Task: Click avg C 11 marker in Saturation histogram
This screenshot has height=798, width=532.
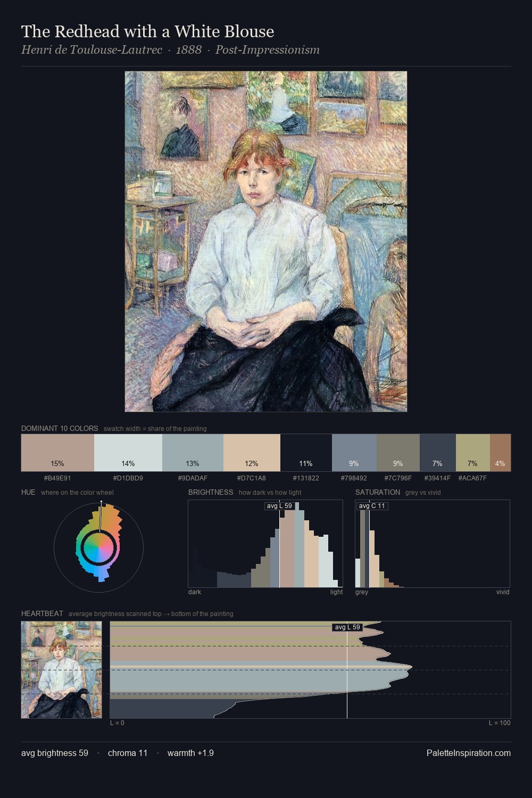Action: pyautogui.click(x=372, y=505)
